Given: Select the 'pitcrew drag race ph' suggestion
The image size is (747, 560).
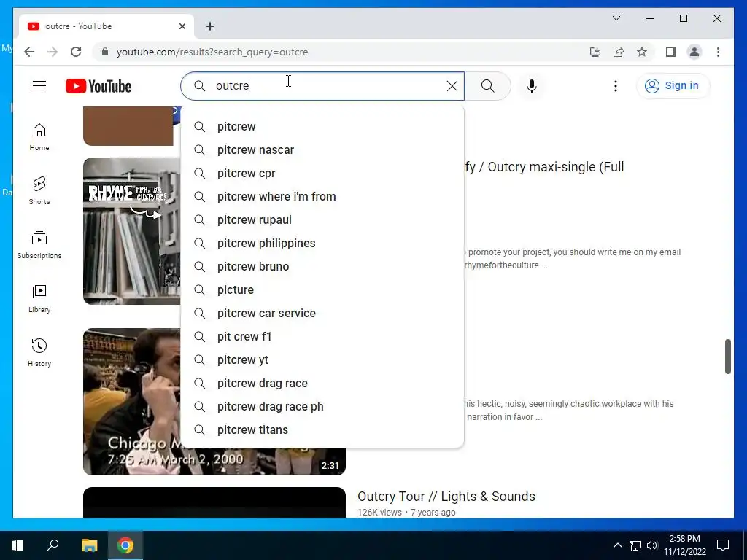Looking at the screenshot, I should coord(322,407).
